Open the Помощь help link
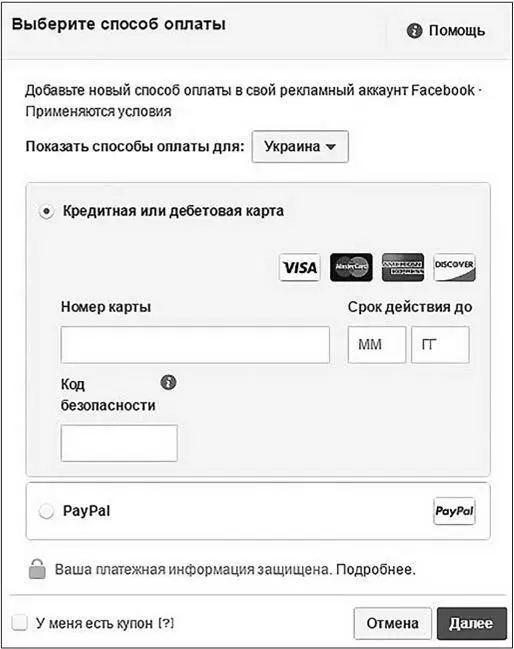Screen dimensions: 514x649 (x=456, y=31)
